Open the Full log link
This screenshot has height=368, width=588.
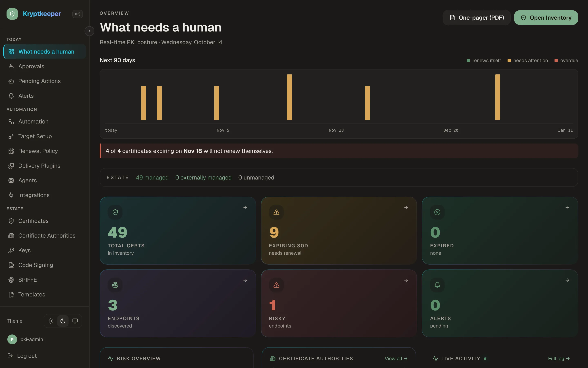point(559,359)
